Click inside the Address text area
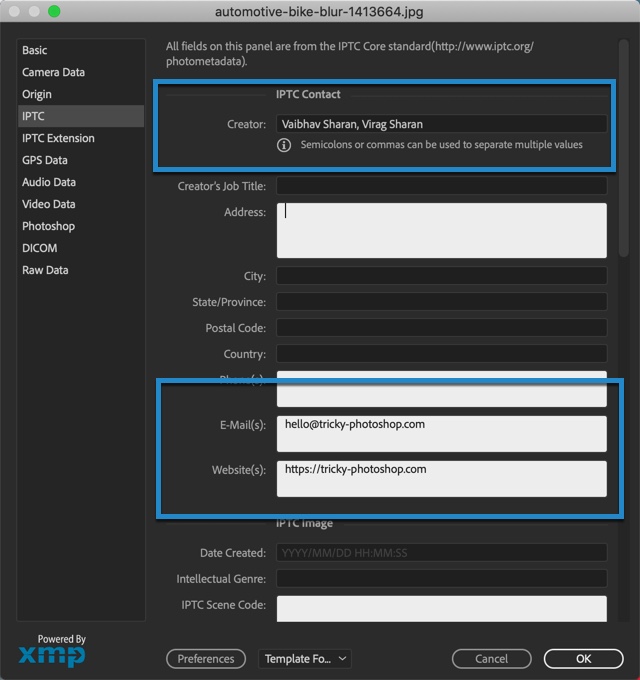Image resolution: width=640 pixels, height=680 pixels. coord(441,230)
